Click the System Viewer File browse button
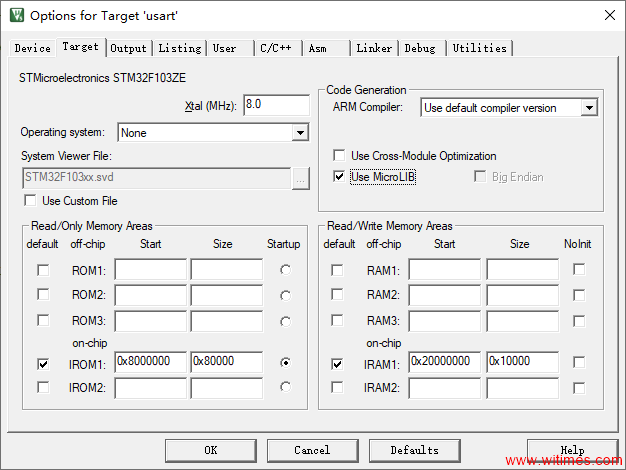626x470 pixels. tap(301, 178)
